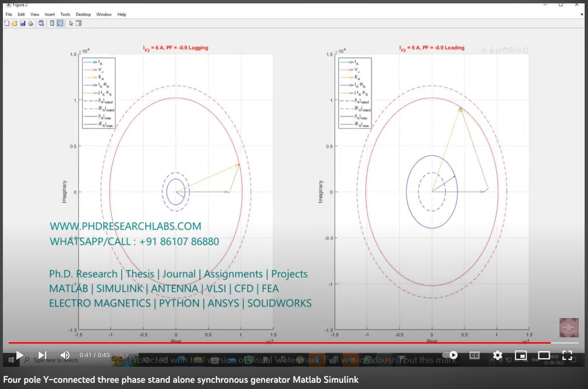588x389 pixels.
Task: Toggle closed captions with the CC button
Action: [475, 355]
